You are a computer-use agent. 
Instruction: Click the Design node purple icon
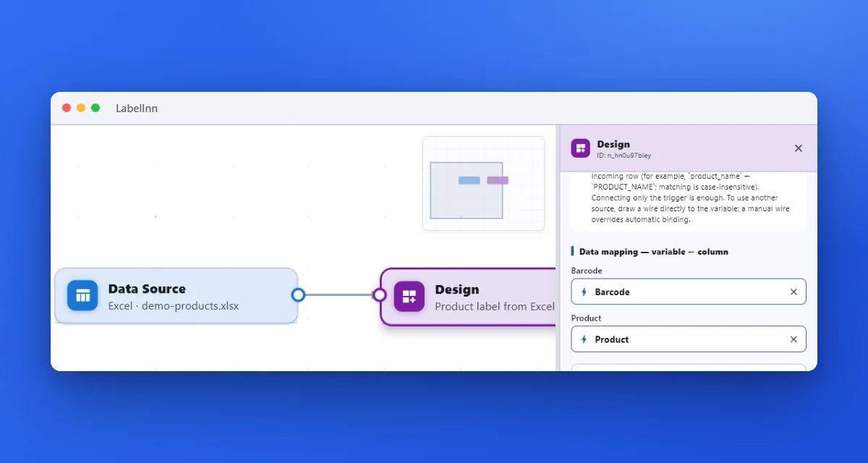[409, 297]
